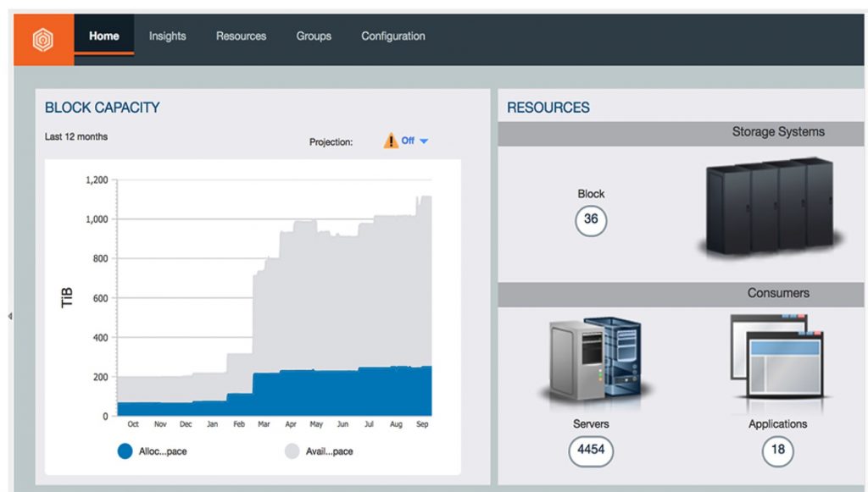
Task: Open the Block storage systems count 36
Action: (x=591, y=219)
